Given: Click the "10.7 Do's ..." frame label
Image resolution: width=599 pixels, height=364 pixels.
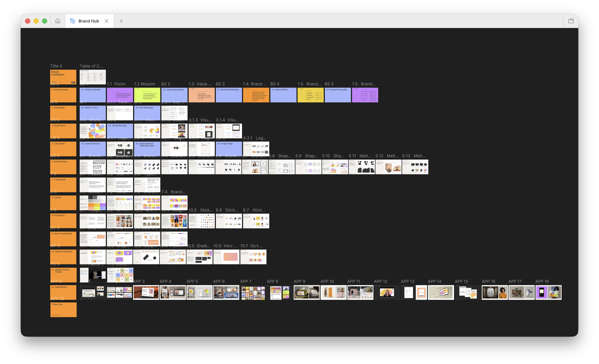Looking at the screenshot, I should [x=252, y=246].
